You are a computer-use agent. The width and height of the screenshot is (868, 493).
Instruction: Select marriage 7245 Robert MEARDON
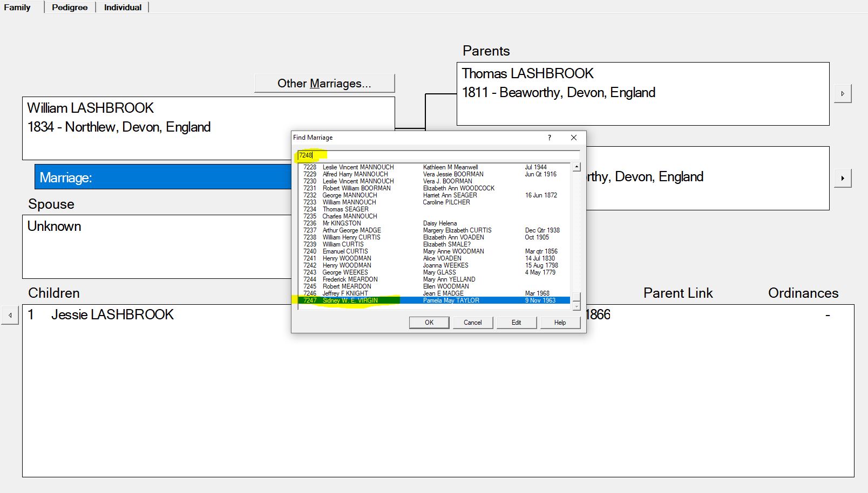click(x=434, y=286)
